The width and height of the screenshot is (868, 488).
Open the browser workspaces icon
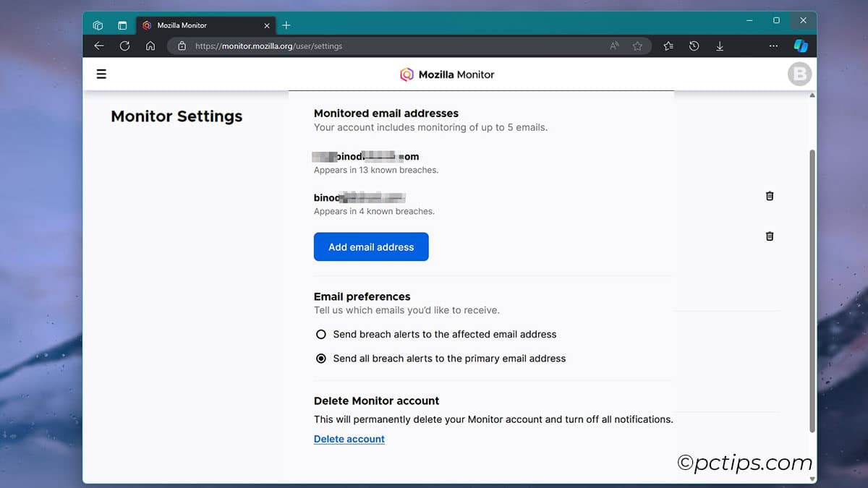pyautogui.click(x=98, y=25)
